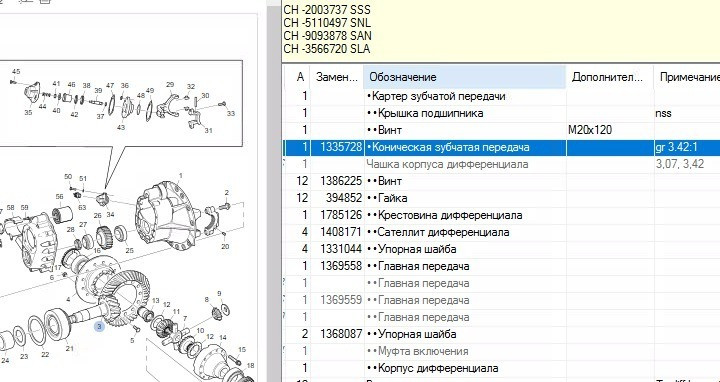Click the 'gr 3.42:1' note cell
Image resolution: width=720 pixels, height=382 pixels.
(677, 147)
